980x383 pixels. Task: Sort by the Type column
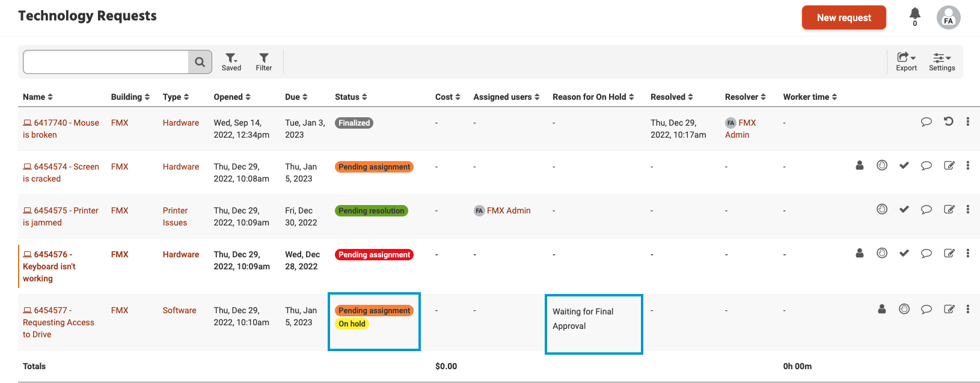[x=176, y=97]
